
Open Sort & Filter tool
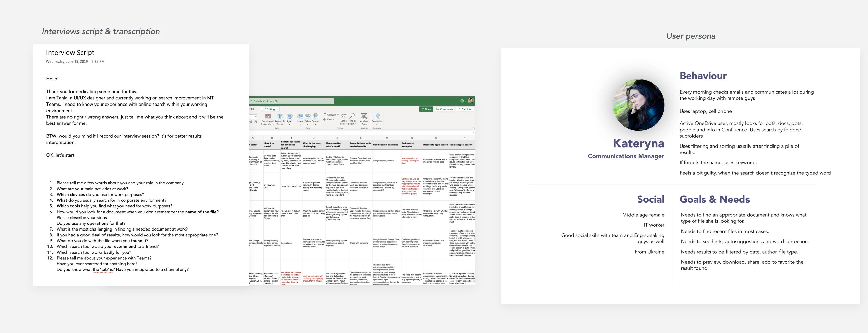[343, 116]
